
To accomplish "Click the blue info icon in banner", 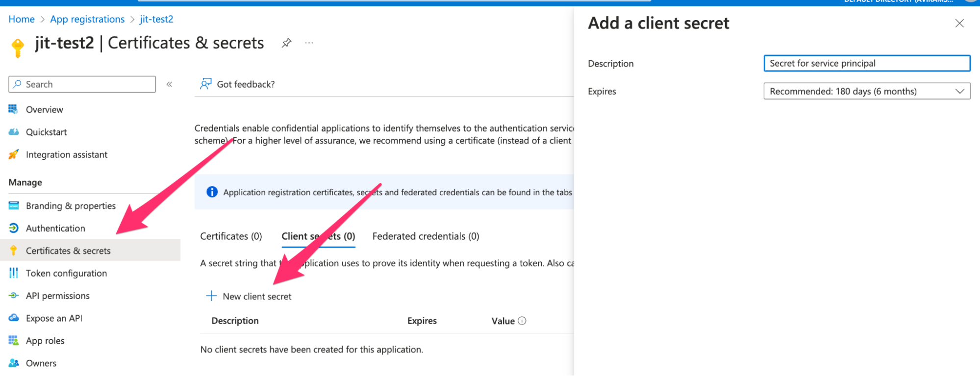I will 212,192.
